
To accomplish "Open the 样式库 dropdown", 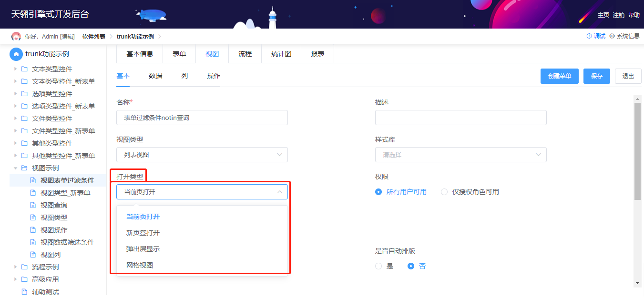I will coord(460,155).
